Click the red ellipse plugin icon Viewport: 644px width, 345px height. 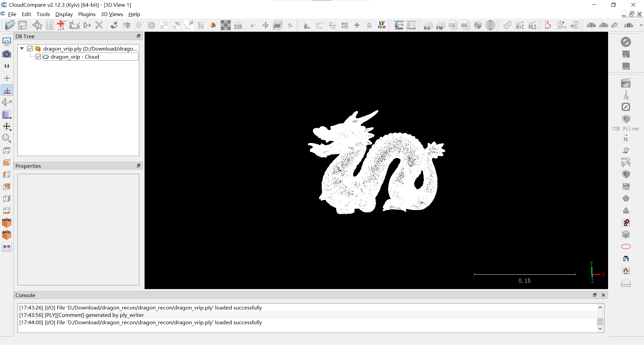(x=626, y=247)
